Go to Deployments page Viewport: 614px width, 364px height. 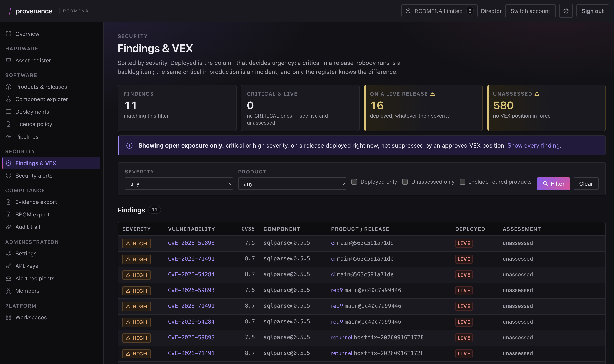tap(51, 112)
